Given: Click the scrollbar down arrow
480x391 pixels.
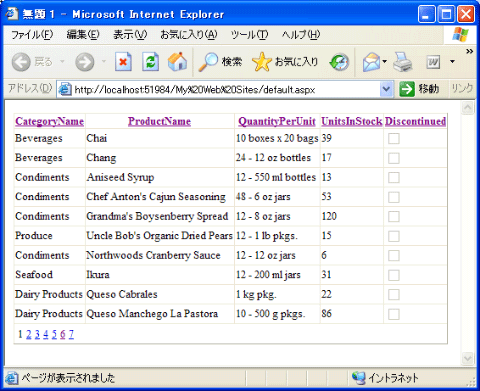Looking at the screenshot, I should [467, 359].
